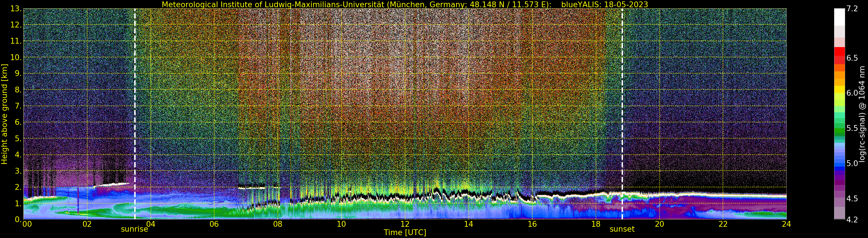Click the time-axis tick label '06'
This screenshot has height=238, width=868.
214,224
